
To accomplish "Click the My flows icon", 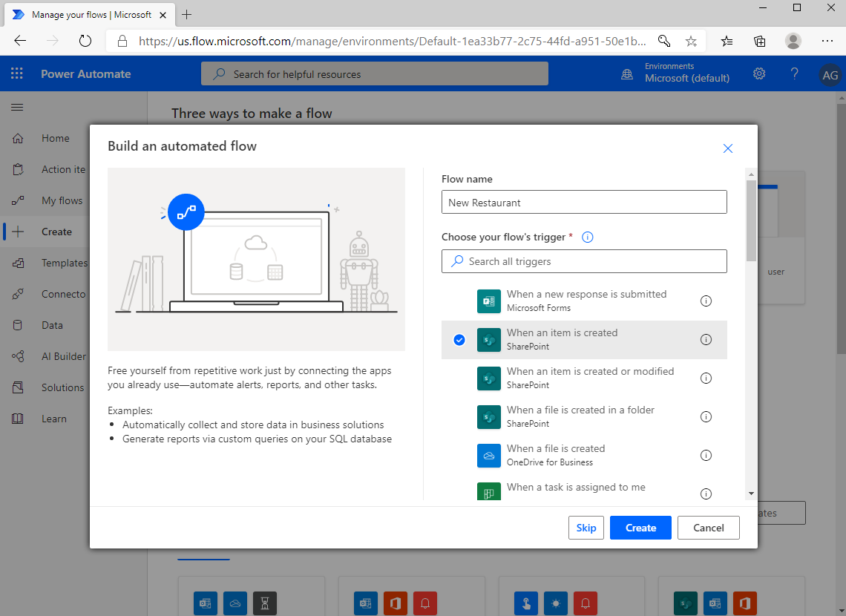I will point(18,200).
